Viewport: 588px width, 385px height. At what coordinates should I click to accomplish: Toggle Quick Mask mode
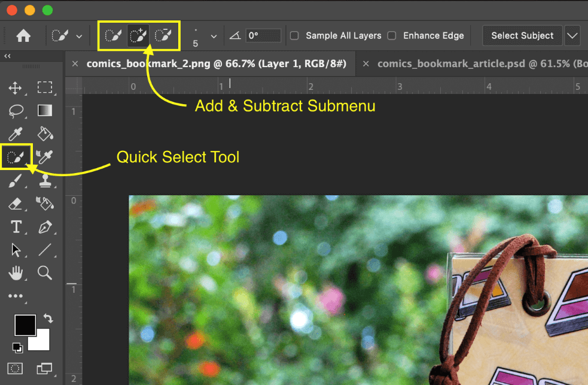coord(15,368)
